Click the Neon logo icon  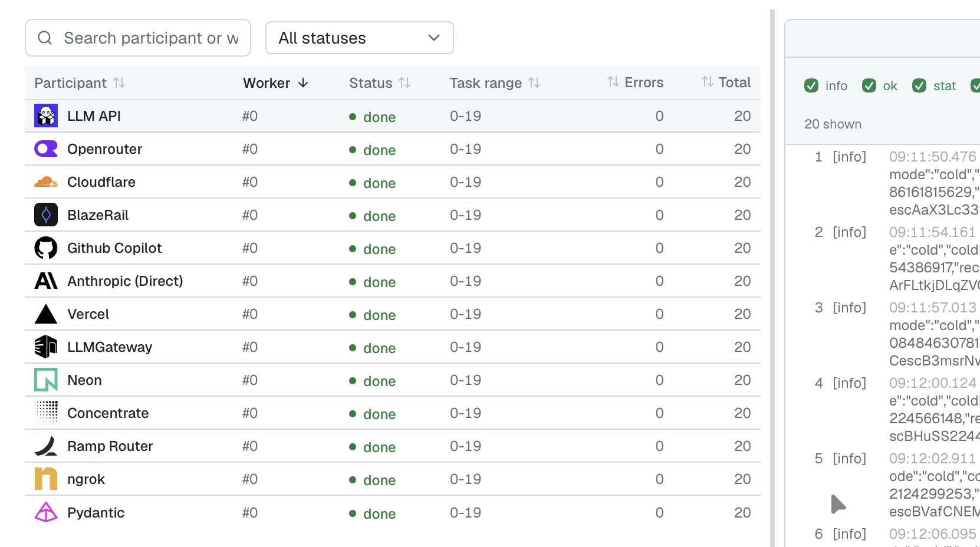click(46, 380)
